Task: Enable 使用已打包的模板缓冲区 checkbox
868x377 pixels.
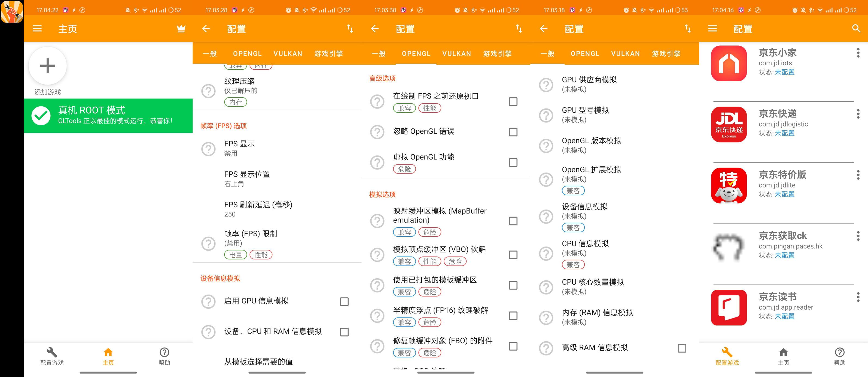Action: (x=513, y=285)
